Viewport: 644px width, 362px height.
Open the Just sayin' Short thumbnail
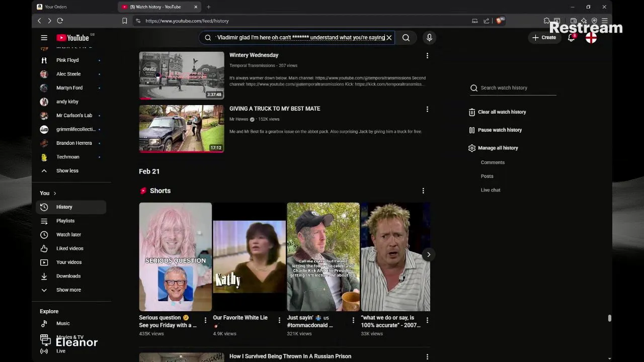pyautogui.click(x=323, y=257)
